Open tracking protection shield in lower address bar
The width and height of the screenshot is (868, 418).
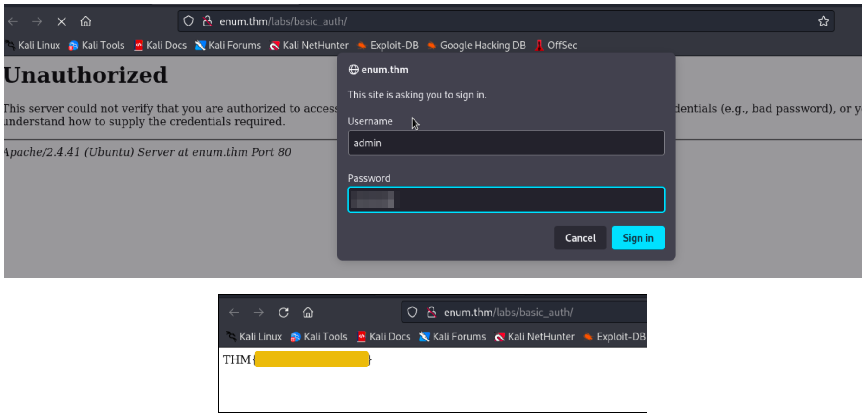click(x=412, y=312)
